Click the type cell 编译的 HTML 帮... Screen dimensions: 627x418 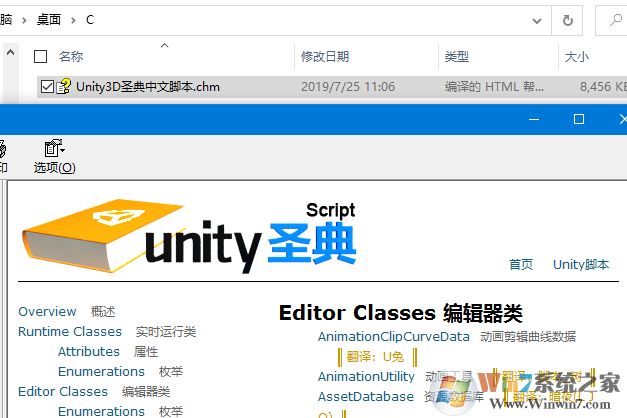494,86
